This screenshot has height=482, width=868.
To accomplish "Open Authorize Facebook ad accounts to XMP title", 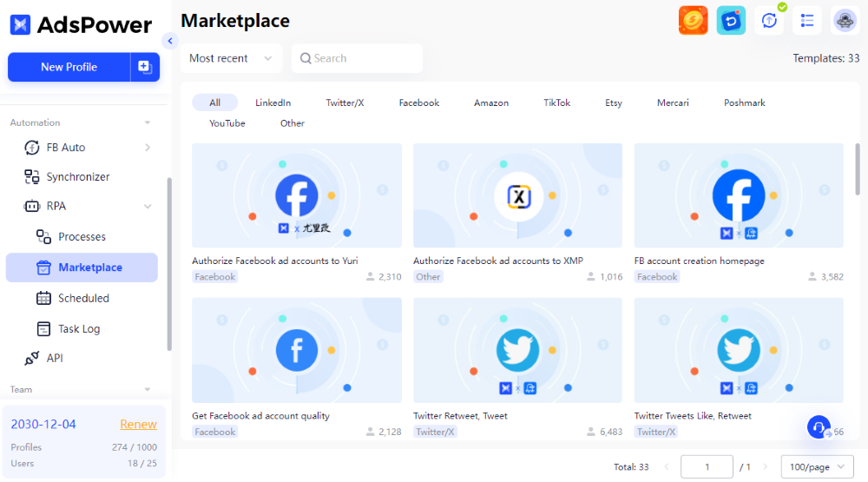I will (498, 261).
